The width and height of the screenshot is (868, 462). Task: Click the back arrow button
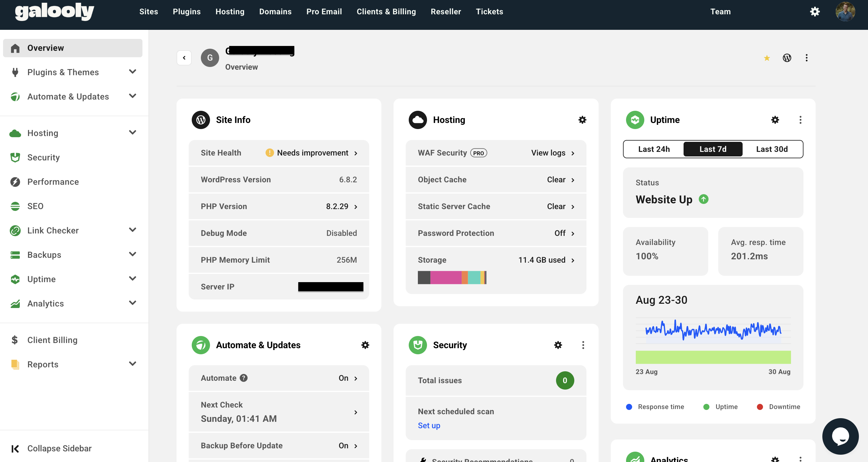coord(184,58)
